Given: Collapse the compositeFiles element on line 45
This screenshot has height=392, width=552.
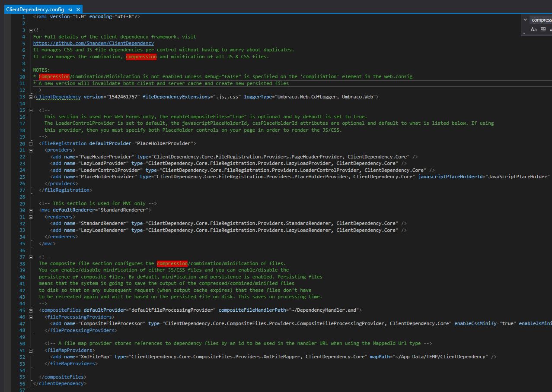Looking at the screenshot, I should click(x=31, y=310).
